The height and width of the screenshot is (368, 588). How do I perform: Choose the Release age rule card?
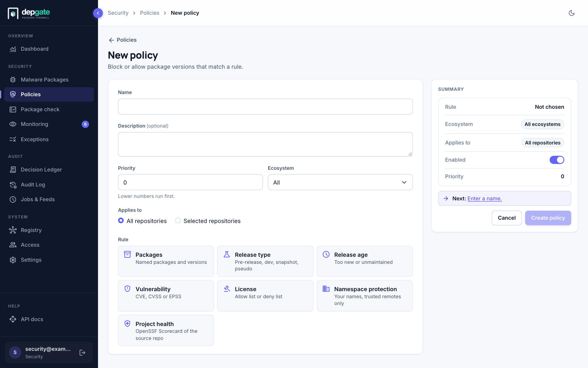click(x=365, y=261)
